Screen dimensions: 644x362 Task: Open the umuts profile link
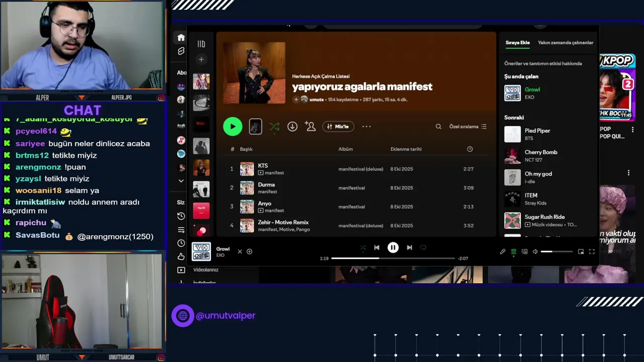(x=316, y=100)
